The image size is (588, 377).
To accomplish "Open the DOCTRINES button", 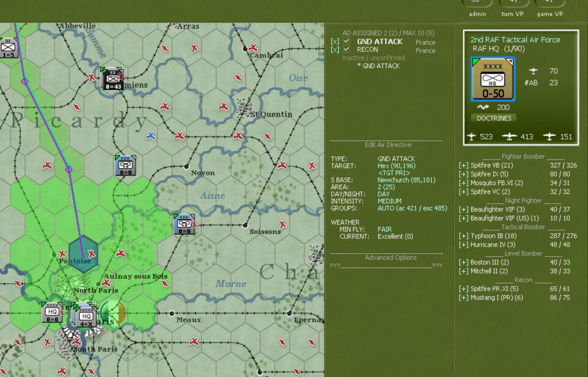I will pyautogui.click(x=494, y=118).
